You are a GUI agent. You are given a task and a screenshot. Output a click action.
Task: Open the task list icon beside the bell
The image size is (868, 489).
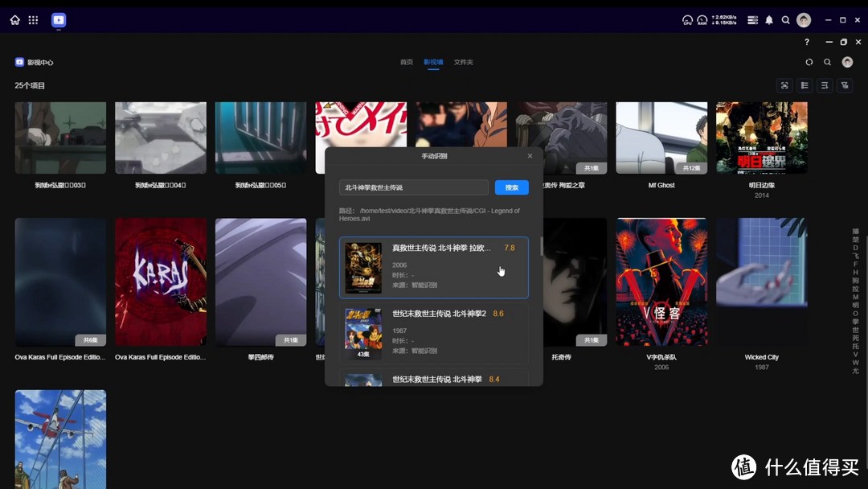pyautogui.click(x=753, y=20)
